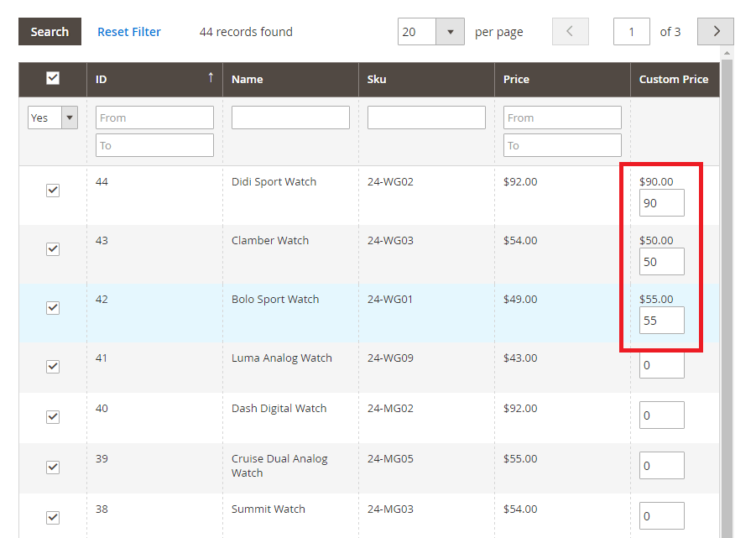756x538 pixels.
Task: Go to the next page arrow
Action: 716,32
